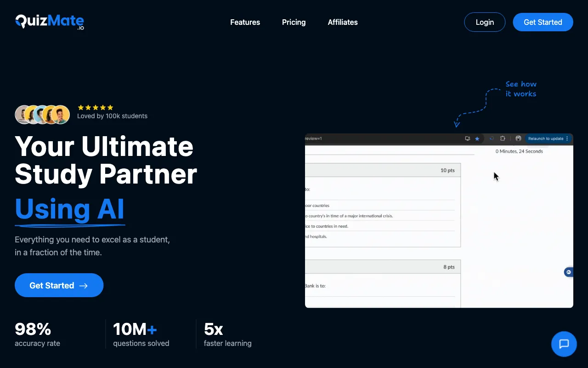
Task: Click '0 Minutes, 24 Seconds' timer text
Action: pyautogui.click(x=519, y=151)
